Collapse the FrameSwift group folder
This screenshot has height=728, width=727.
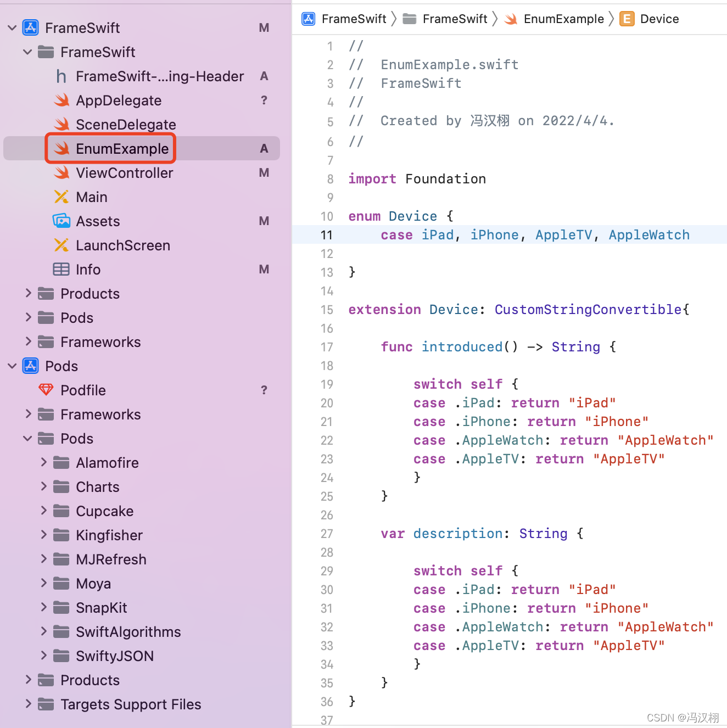click(x=27, y=52)
